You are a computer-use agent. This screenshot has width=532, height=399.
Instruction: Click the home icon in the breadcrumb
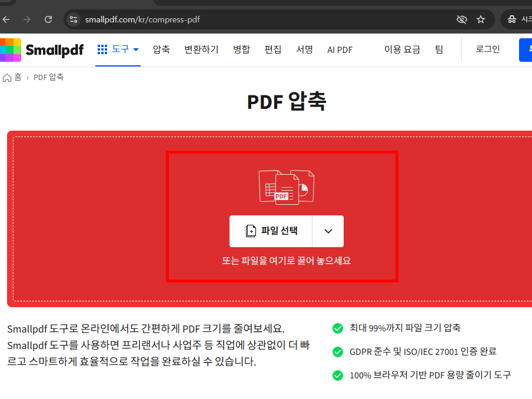[x=6, y=77]
